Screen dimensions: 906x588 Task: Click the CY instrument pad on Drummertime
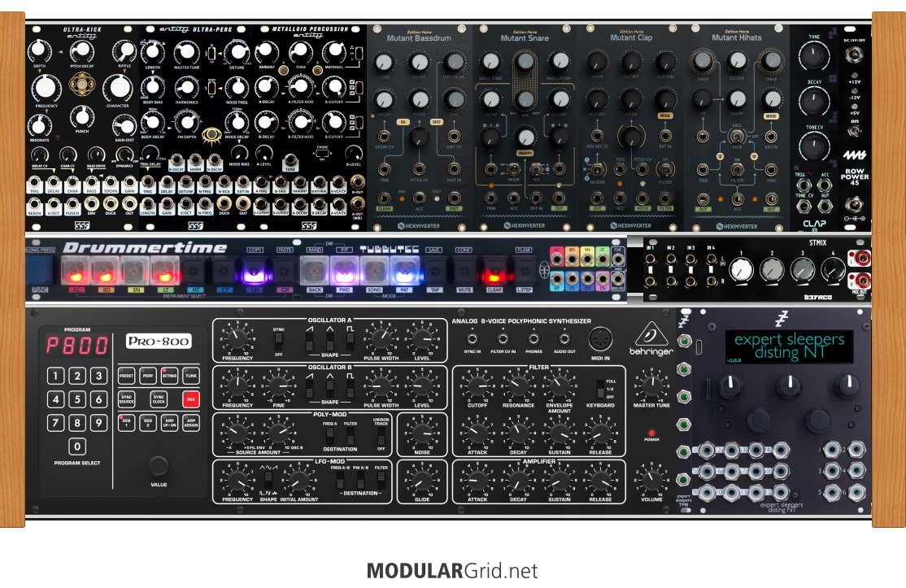pyautogui.click(x=224, y=270)
